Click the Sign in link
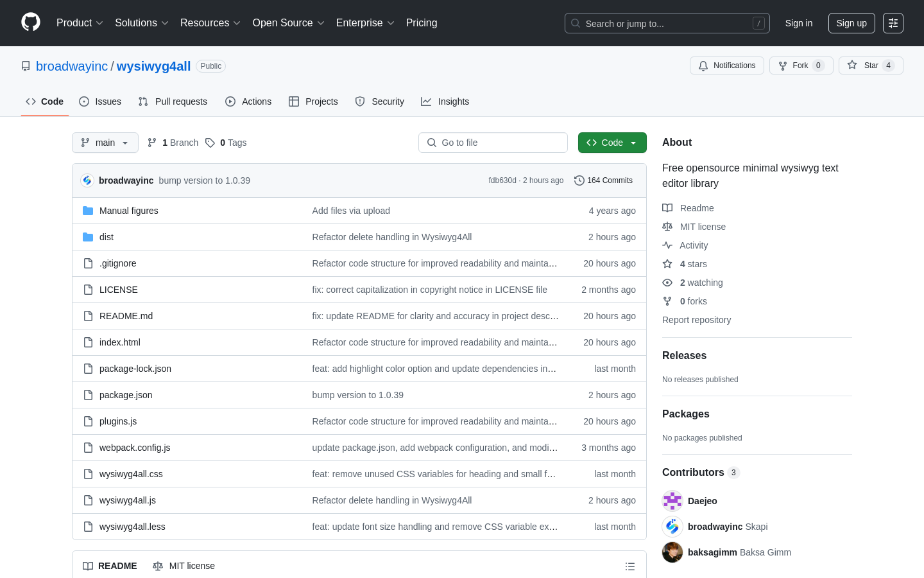This screenshot has width=924, height=578. click(799, 23)
